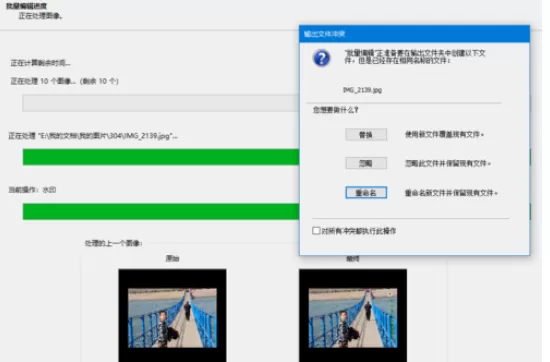The width and height of the screenshot is (550, 362).
Task: Click the processing 10 images status text
Action: (65, 81)
